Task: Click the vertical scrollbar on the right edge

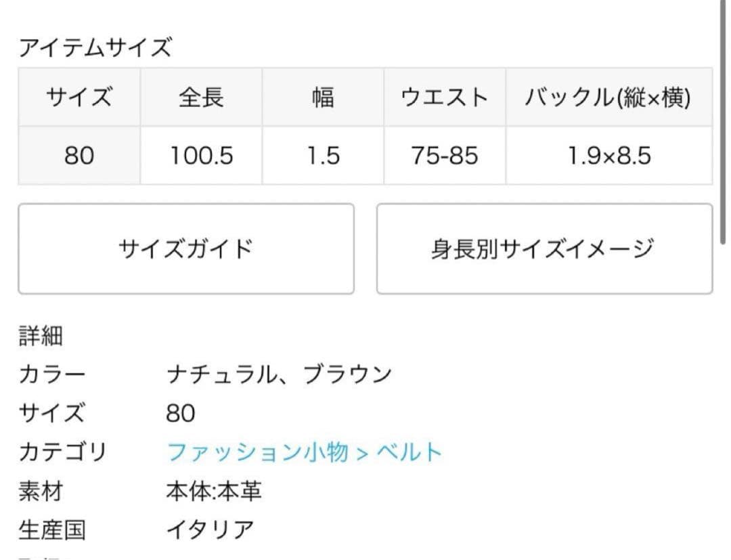Action: click(x=725, y=122)
